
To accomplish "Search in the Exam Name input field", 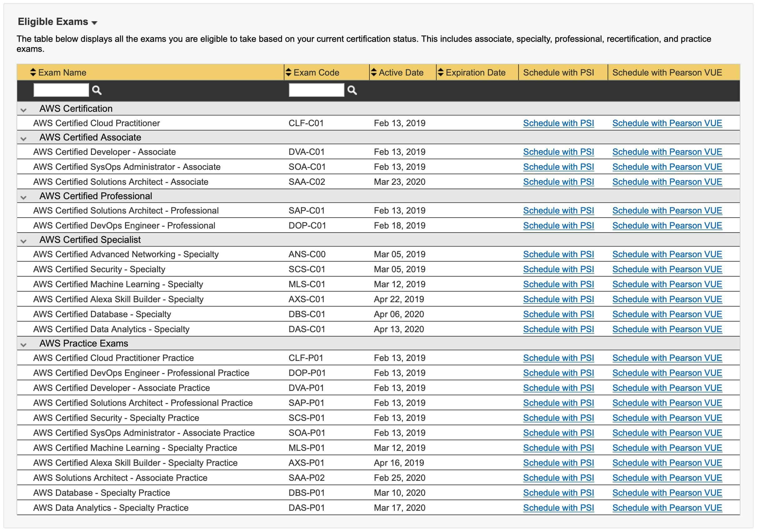I will click(x=61, y=89).
